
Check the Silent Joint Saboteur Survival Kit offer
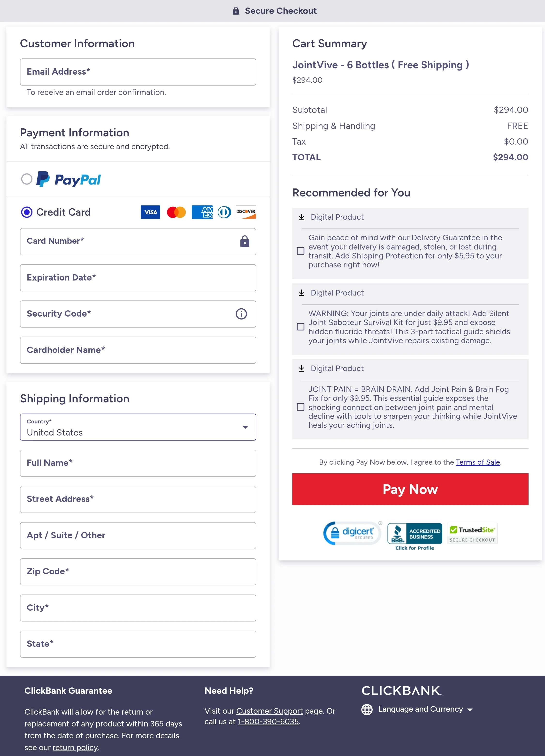pos(300,327)
